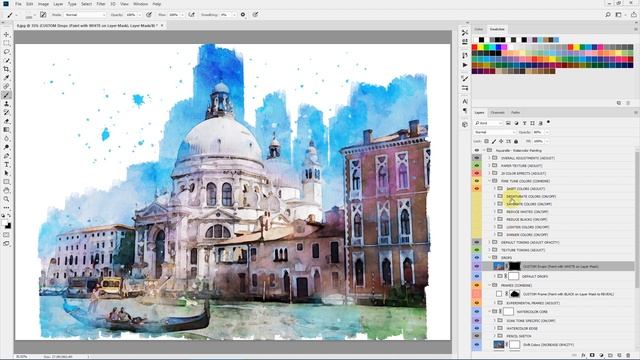The height and width of the screenshot is (360, 640).
Task: Toggle visibility of TEXTURE TONING group
Action: (x=477, y=250)
